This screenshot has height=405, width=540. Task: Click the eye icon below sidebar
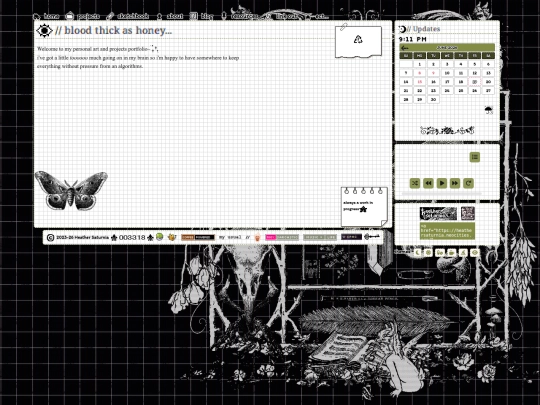pyautogui.click(x=475, y=253)
